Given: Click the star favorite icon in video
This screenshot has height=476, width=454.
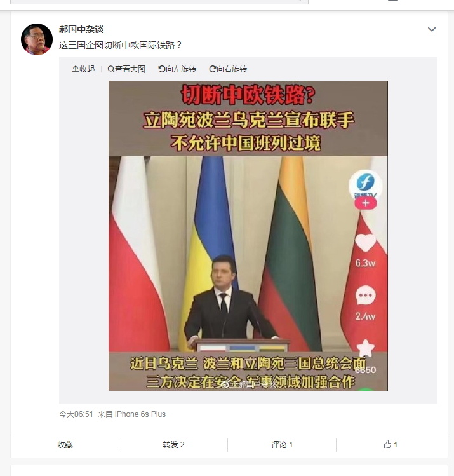Looking at the screenshot, I should click(x=366, y=348).
